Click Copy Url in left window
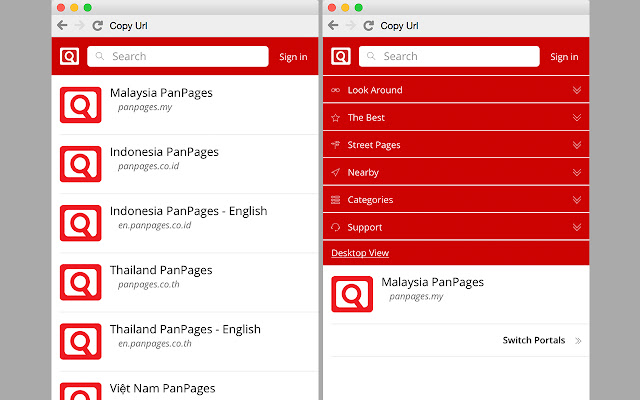 tap(128, 26)
